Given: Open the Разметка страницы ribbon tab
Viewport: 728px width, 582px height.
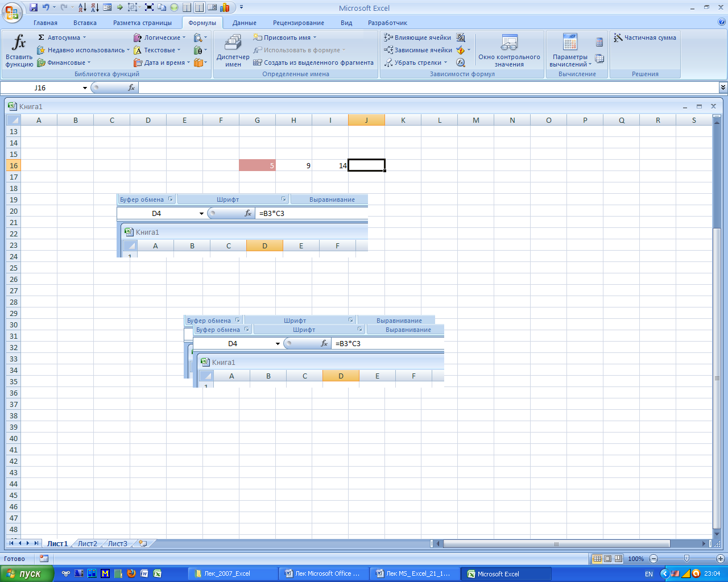Looking at the screenshot, I should [142, 23].
